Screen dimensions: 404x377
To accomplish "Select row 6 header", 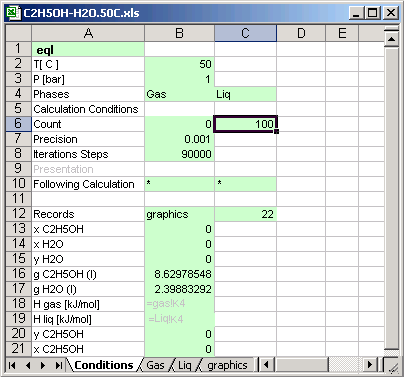I will coord(19,124).
